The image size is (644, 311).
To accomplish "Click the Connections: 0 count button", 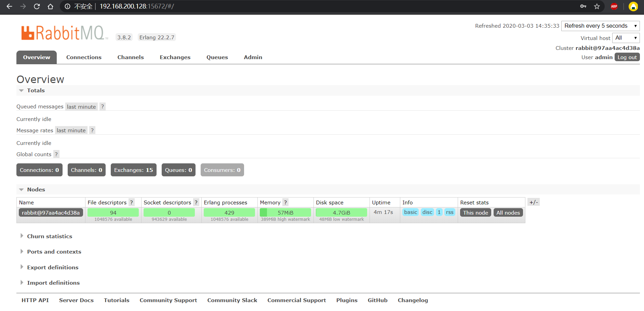I will point(39,170).
